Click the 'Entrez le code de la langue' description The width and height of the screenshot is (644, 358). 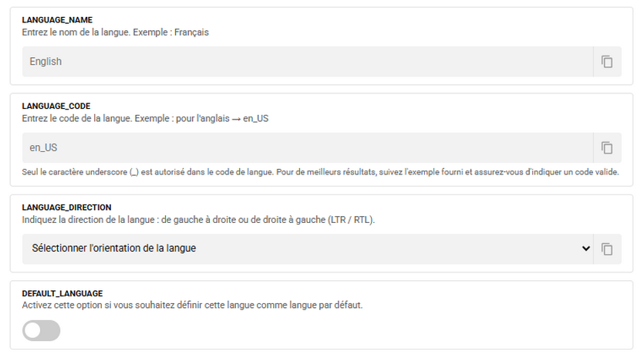(x=145, y=119)
